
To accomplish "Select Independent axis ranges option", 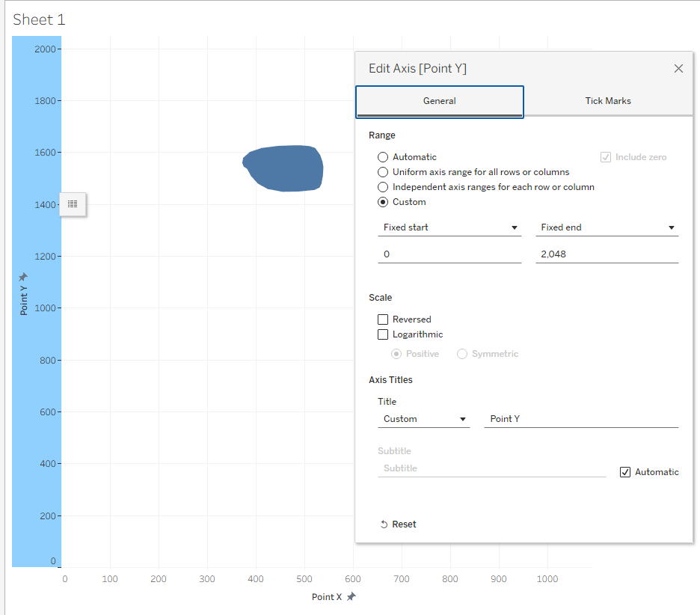I will pyautogui.click(x=383, y=187).
